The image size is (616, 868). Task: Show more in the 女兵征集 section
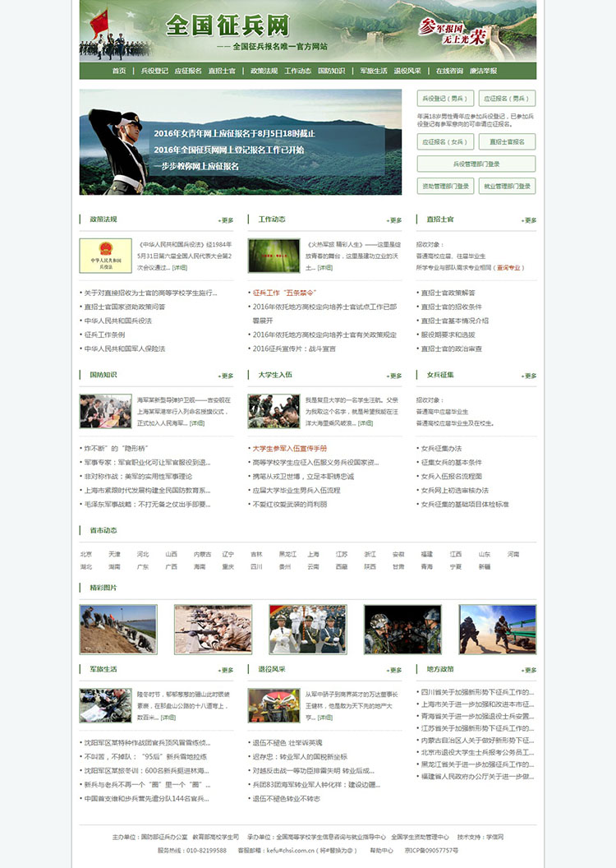click(x=529, y=376)
